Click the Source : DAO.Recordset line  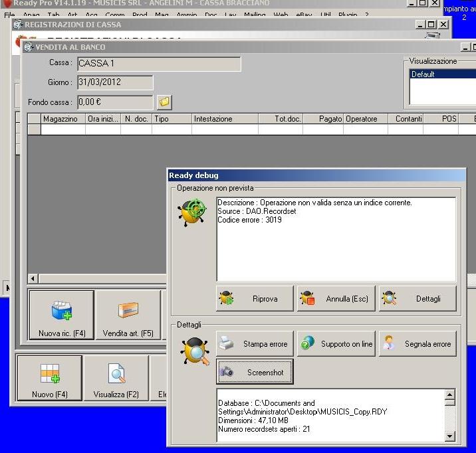257,211
